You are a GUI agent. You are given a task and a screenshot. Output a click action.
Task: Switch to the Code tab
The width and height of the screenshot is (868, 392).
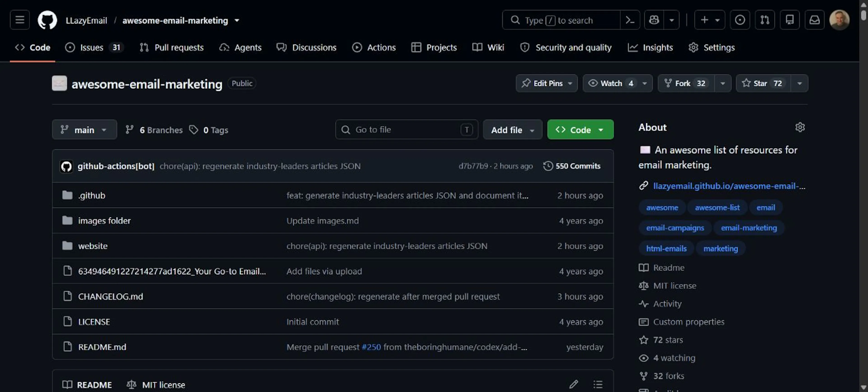[33, 47]
